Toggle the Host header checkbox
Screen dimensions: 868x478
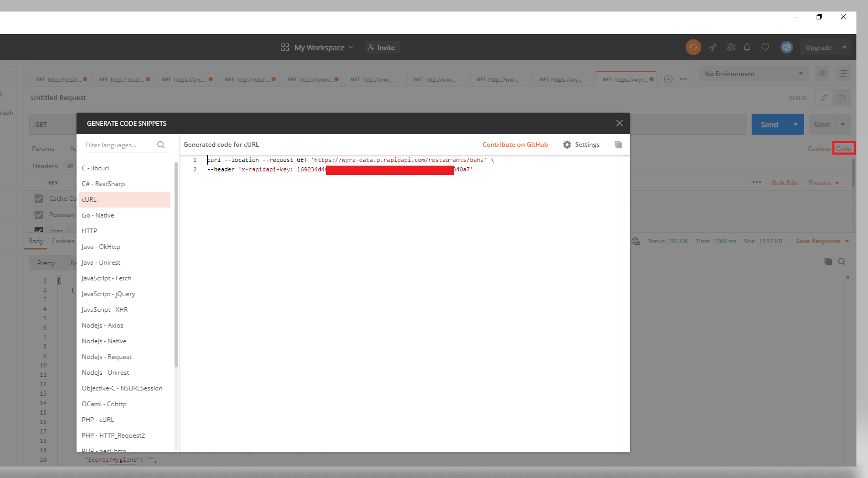(x=39, y=230)
